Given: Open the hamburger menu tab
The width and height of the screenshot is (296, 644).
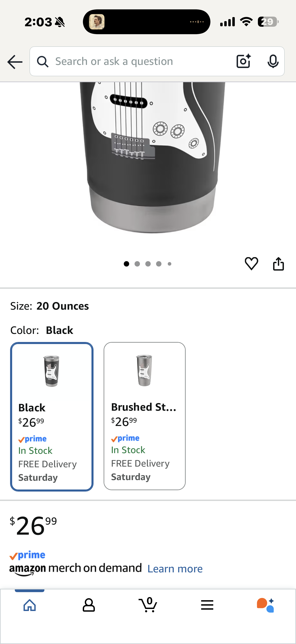Looking at the screenshot, I should (207, 605).
